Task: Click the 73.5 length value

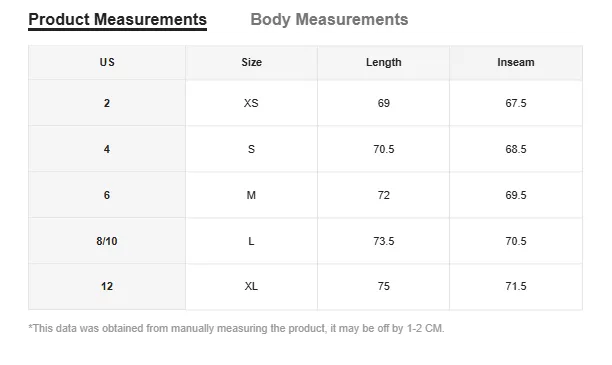Action: point(383,241)
